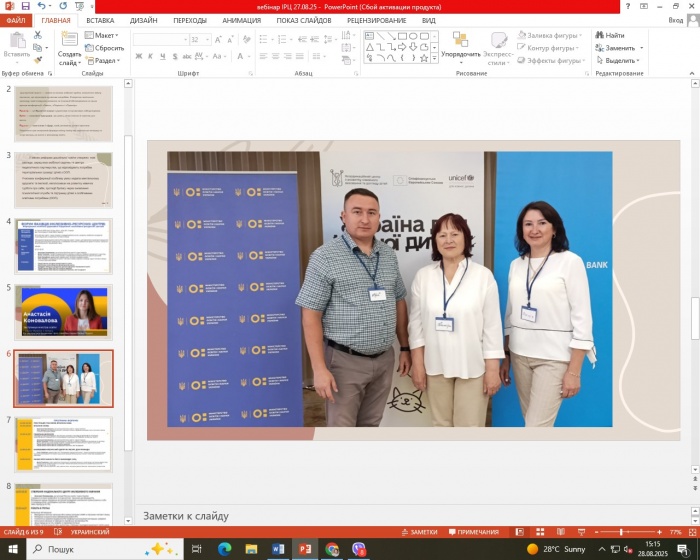Viewport: 700px width, 560px height.
Task: Open Slide Sorter view in status bar
Action: point(541,532)
